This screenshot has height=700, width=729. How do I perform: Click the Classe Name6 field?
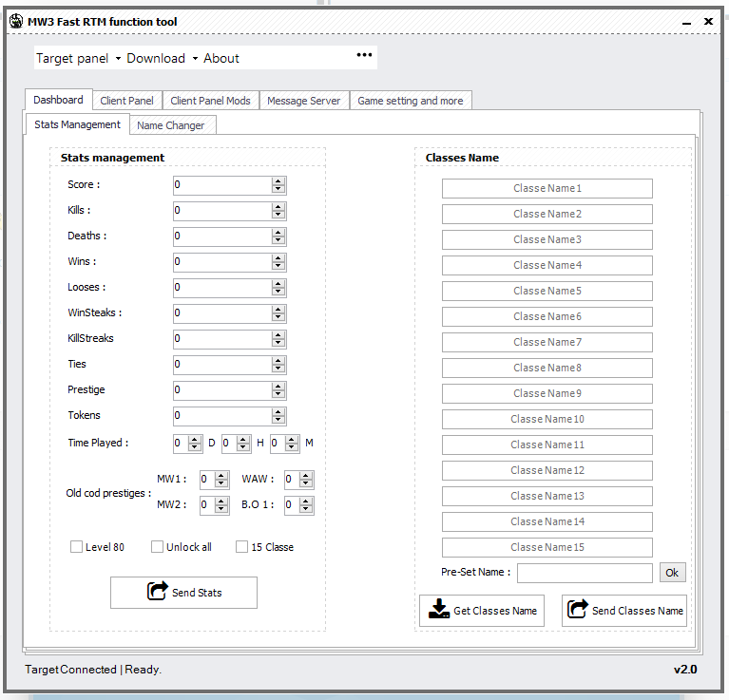click(x=547, y=316)
